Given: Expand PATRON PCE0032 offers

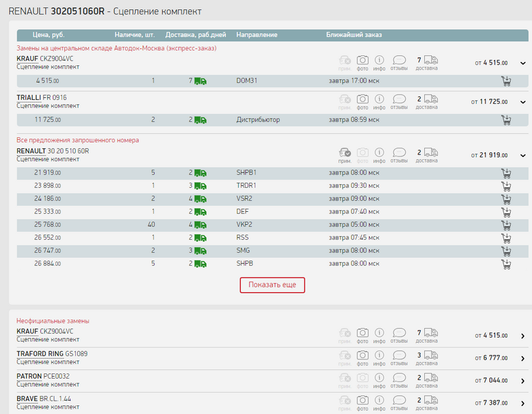Looking at the screenshot, I should tap(523, 381).
